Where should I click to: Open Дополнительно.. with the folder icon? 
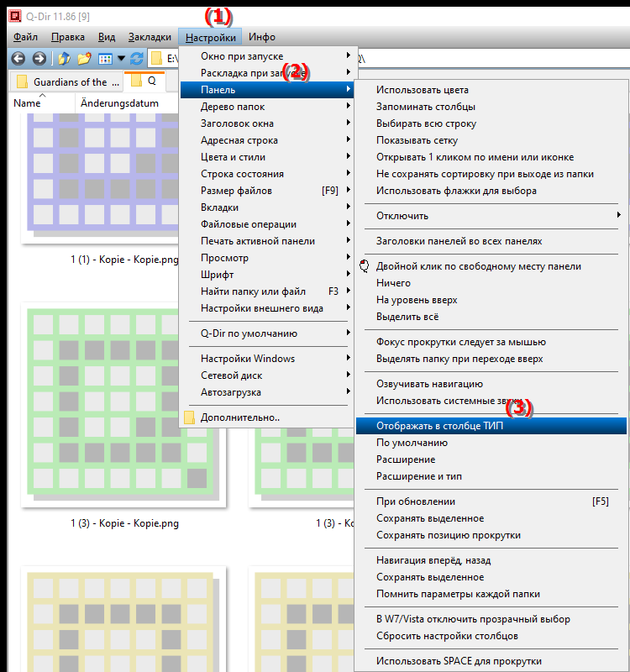pyautogui.click(x=239, y=417)
